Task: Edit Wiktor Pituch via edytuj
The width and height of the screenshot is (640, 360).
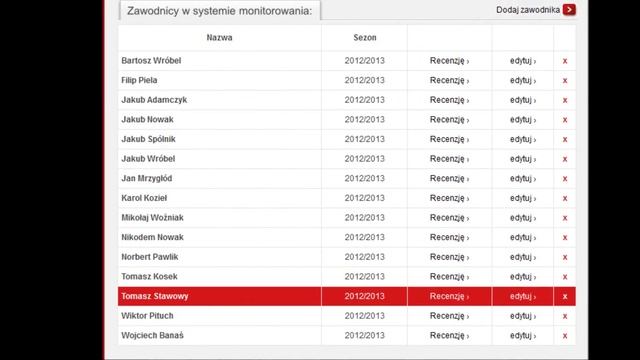Action: 523,316
